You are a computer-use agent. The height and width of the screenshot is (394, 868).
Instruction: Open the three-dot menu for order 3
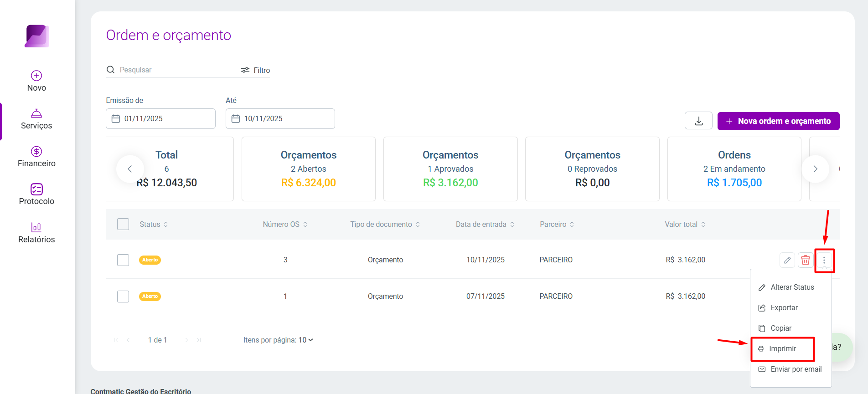pyautogui.click(x=824, y=260)
